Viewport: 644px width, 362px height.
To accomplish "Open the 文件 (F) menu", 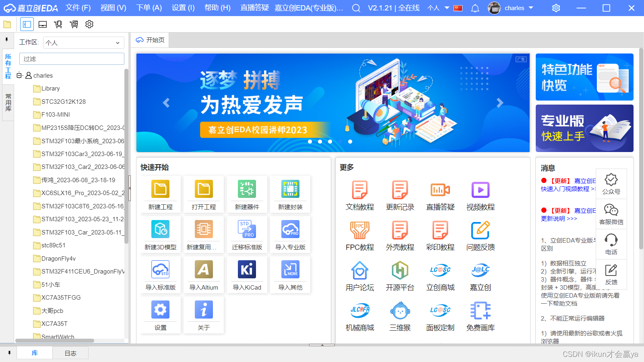I will [78, 8].
